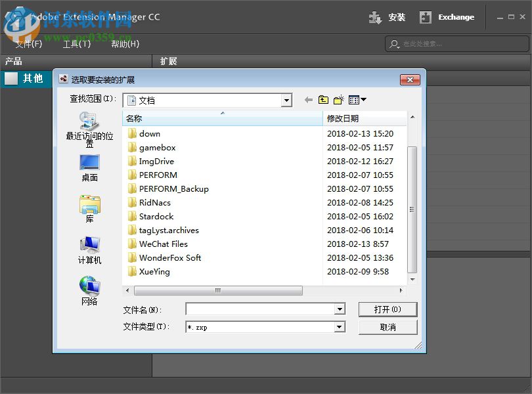The image size is (532, 394).
Task: Select the WeChat Files folder
Action: pyautogui.click(x=162, y=244)
